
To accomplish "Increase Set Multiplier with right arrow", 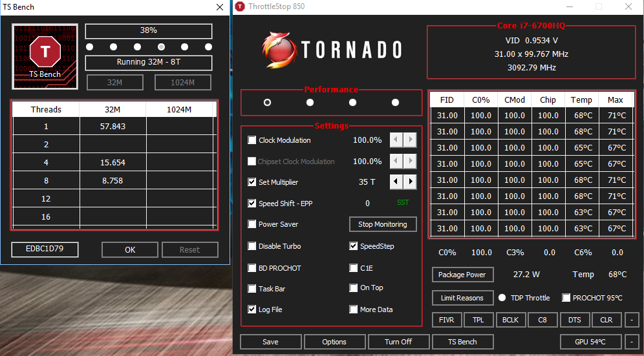I will 410,182.
